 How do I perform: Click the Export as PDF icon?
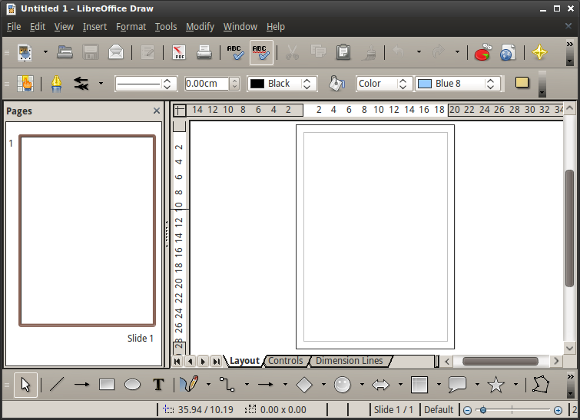click(179, 52)
